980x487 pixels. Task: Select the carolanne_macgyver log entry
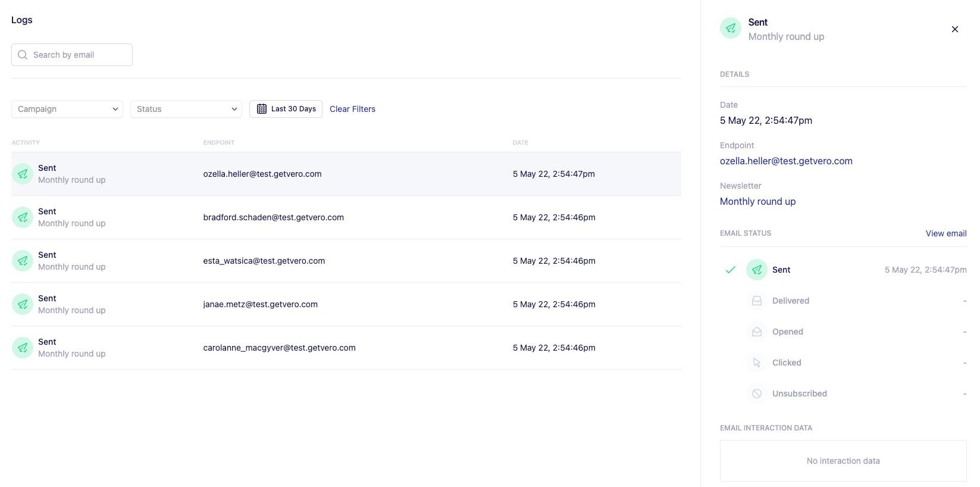click(x=345, y=348)
